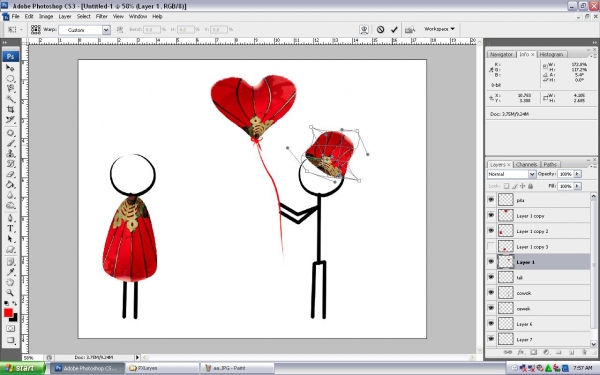
Task: Show the Layer 1 copy 3 layer
Action: 491,246
